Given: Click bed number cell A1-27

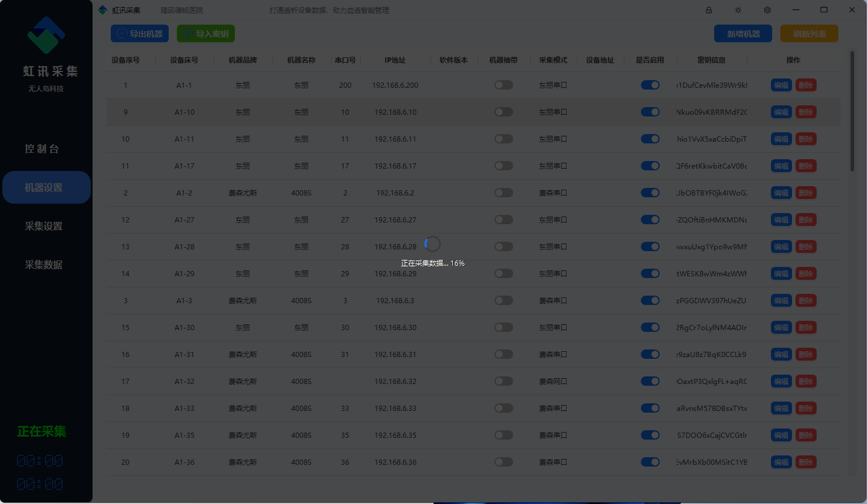Looking at the screenshot, I should 184,220.
